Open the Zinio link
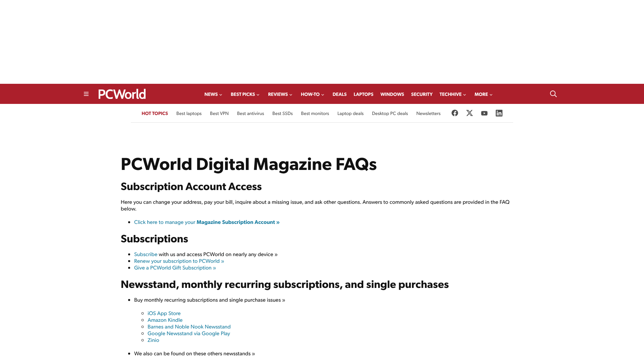Screen dimensions: 644x362 pos(153,340)
